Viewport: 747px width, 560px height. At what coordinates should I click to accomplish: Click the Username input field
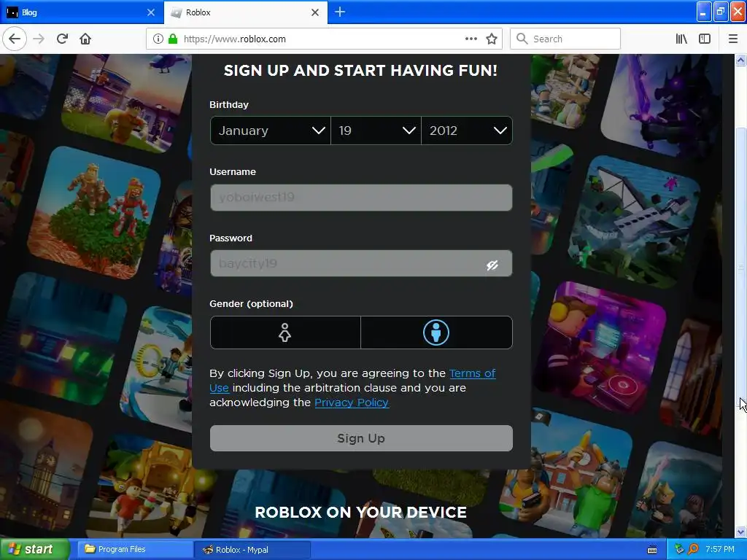coord(361,198)
